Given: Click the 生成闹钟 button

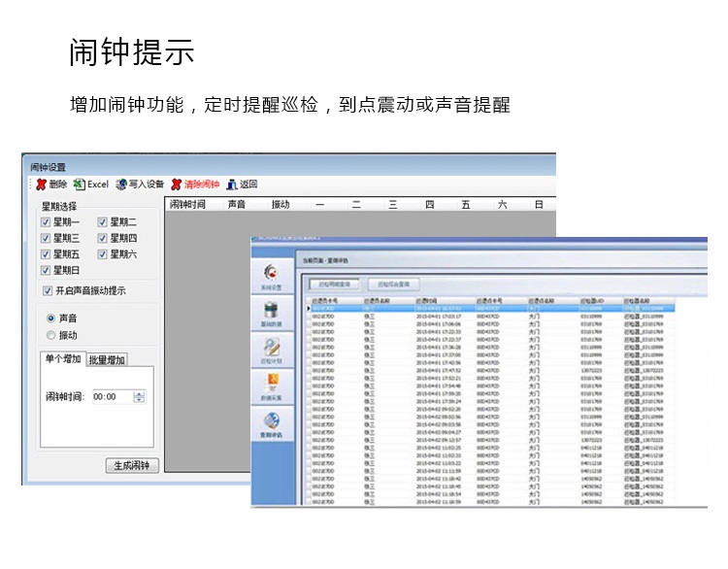Looking at the screenshot, I should pyautogui.click(x=131, y=465).
